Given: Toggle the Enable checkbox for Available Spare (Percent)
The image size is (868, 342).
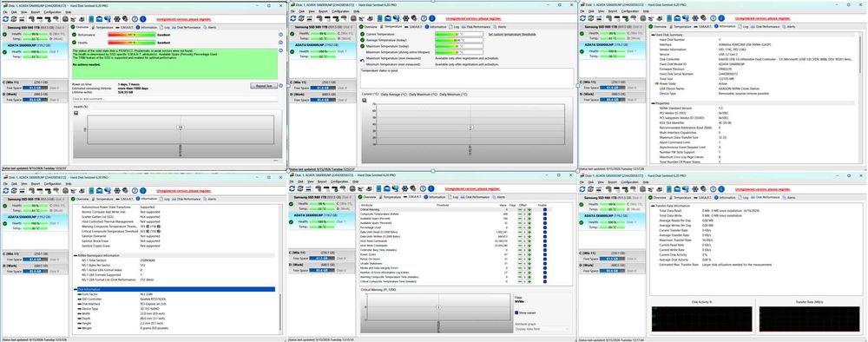Looking at the screenshot, I should click(x=545, y=219).
